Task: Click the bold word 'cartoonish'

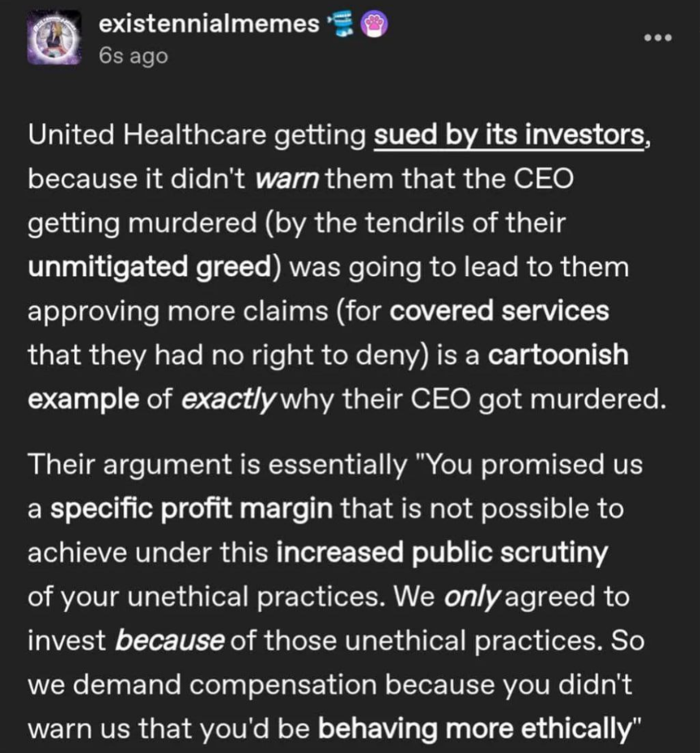Action: tap(558, 355)
